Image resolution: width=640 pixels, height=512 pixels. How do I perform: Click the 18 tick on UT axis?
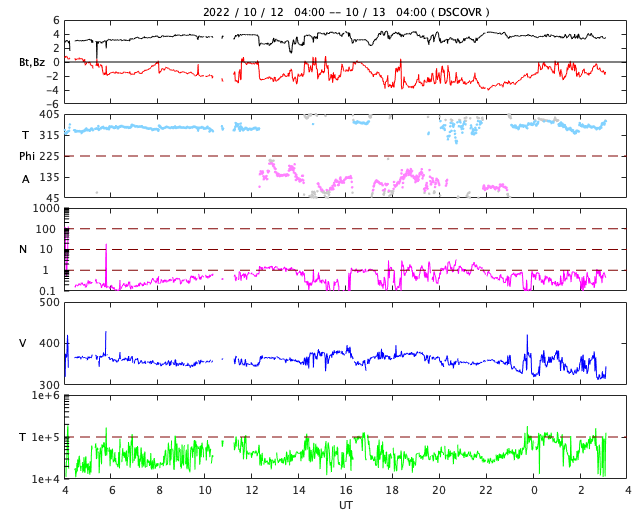point(393,490)
